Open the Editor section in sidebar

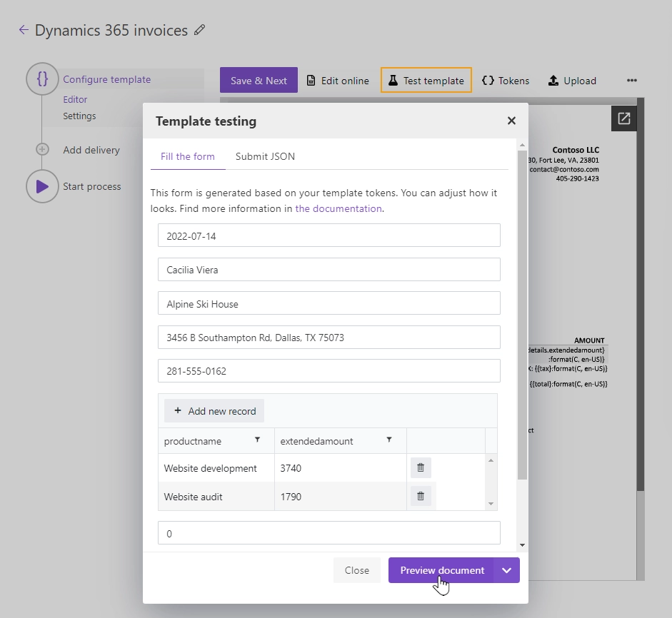click(75, 99)
